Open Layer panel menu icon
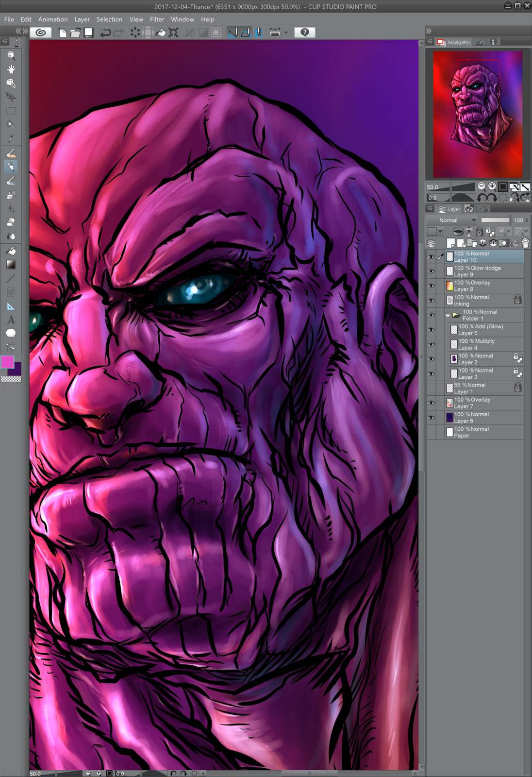The width and height of the screenshot is (532, 777). click(x=430, y=209)
